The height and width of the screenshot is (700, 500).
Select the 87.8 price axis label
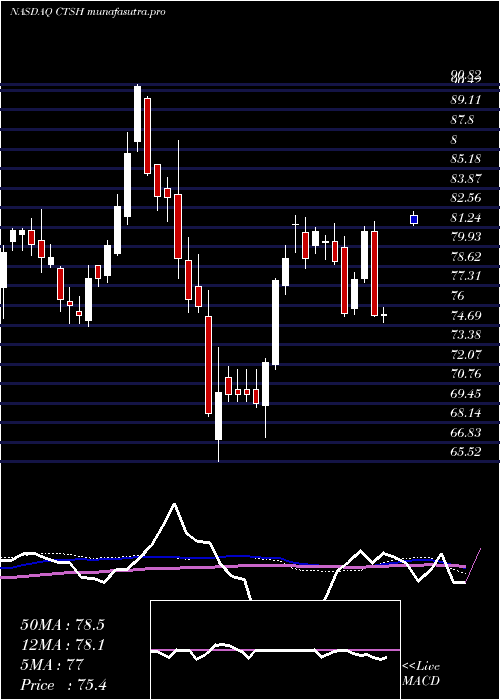click(462, 120)
